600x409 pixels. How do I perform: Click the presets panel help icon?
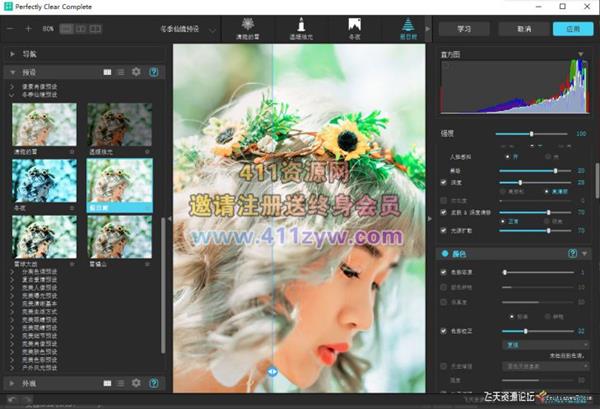153,72
